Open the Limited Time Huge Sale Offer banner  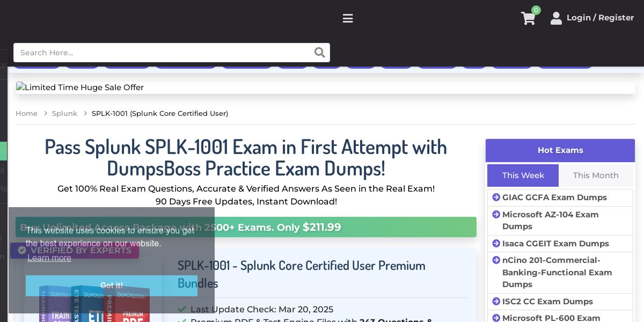point(325,87)
